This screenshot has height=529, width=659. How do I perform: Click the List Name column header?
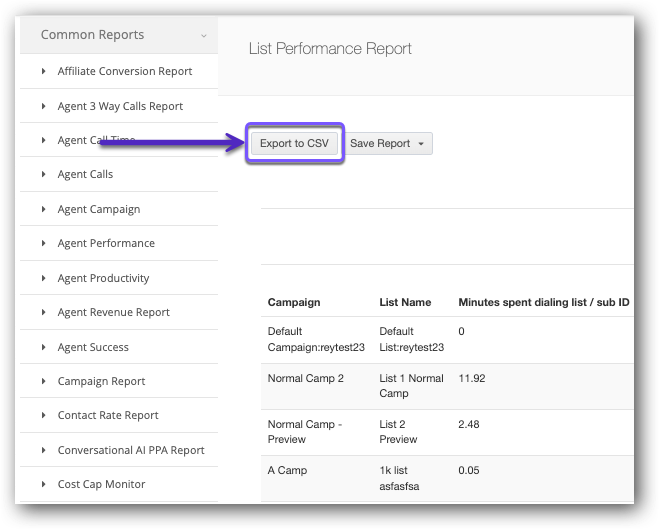(405, 303)
